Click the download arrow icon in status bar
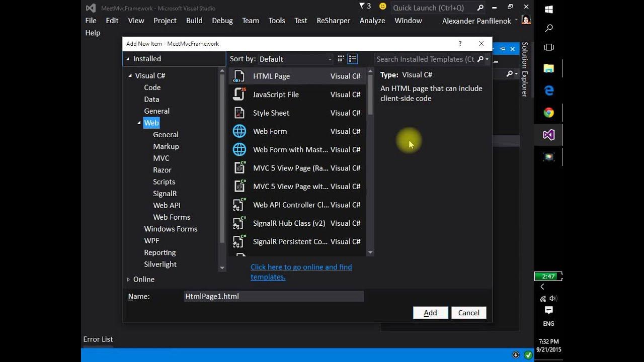Image resolution: width=644 pixels, height=362 pixels. click(516, 354)
